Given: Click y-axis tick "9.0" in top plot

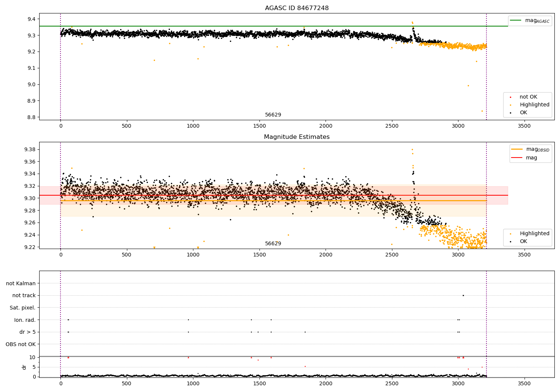Looking at the screenshot, I should click(31, 84).
